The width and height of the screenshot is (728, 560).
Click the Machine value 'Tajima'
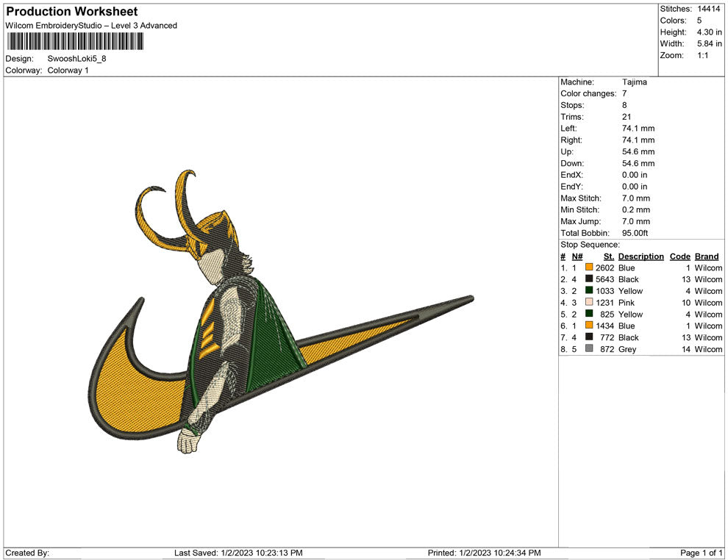point(634,82)
